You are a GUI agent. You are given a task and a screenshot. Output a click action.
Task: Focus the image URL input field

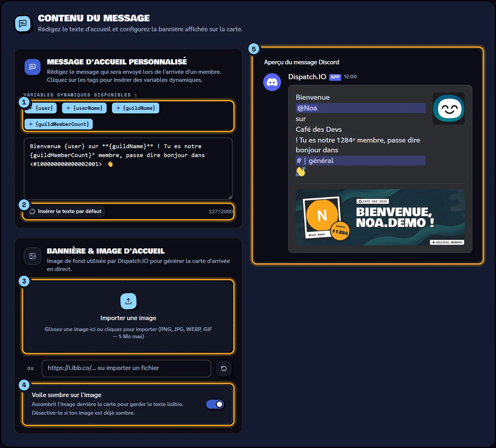pyautogui.click(x=126, y=368)
